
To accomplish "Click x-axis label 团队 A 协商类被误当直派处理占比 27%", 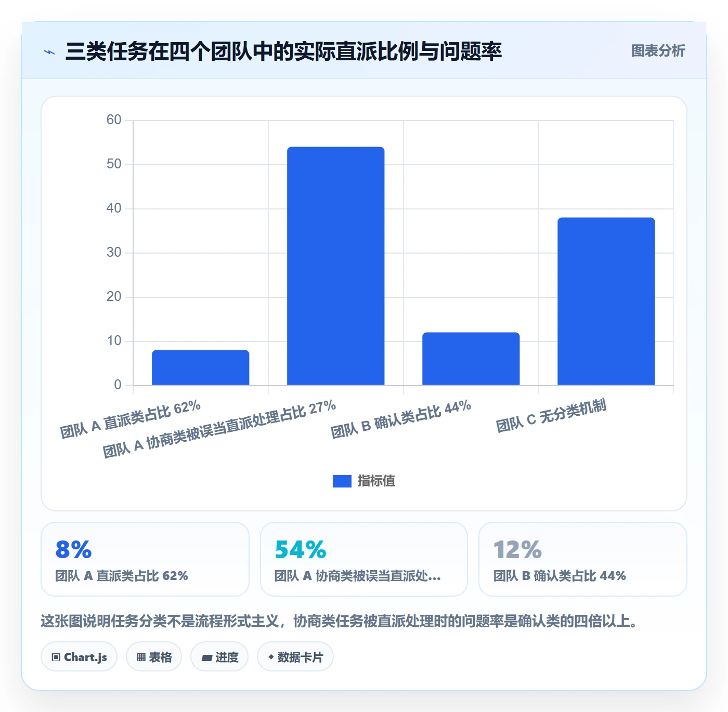I will tap(219, 429).
